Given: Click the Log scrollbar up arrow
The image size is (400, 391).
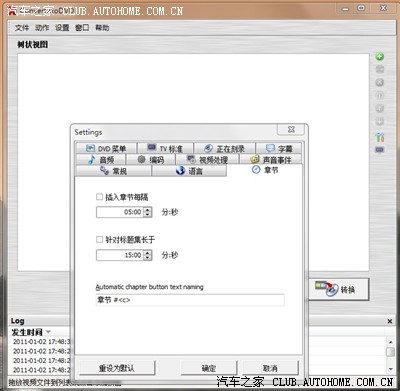Looking at the screenshot, I should [391, 342].
